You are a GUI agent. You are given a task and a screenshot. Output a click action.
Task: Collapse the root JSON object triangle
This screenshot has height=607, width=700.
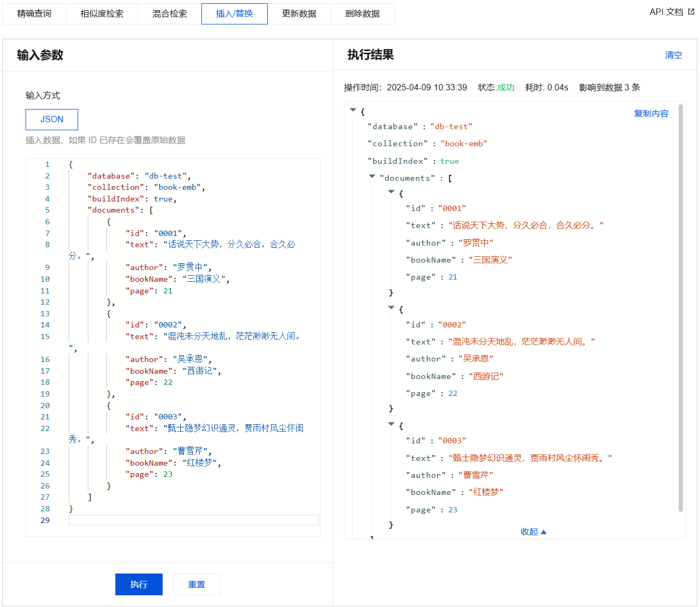353,110
